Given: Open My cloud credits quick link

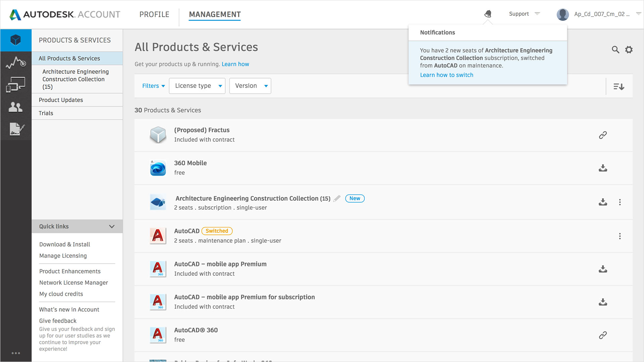Looking at the screenshot, I should (x=61, y=294).
